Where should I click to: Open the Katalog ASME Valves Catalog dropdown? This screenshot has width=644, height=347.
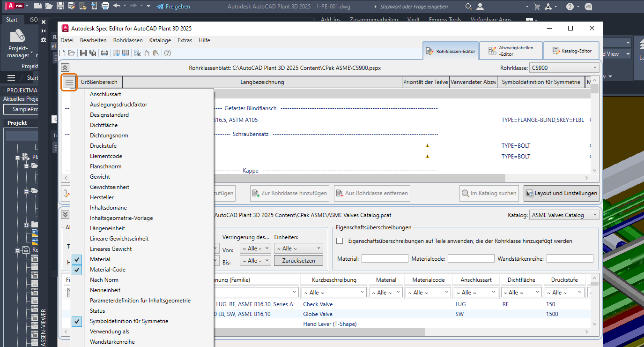(564, 215)
